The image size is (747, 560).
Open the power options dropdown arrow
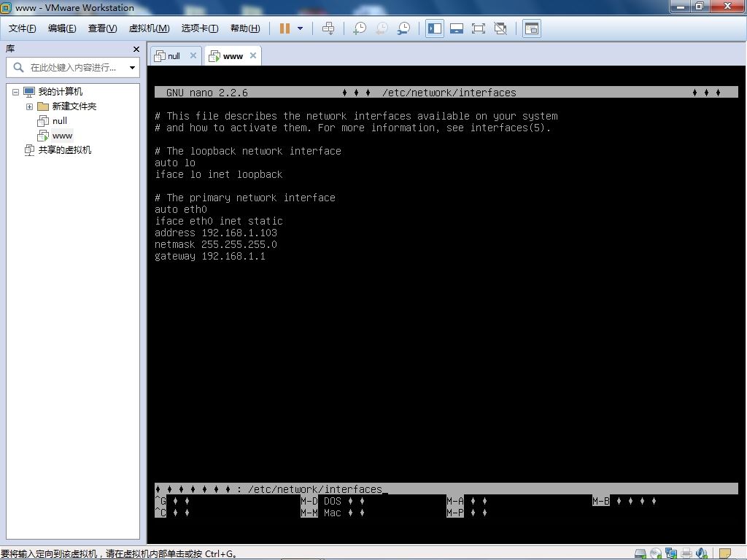pyautogui.click(x=300, y=28)
